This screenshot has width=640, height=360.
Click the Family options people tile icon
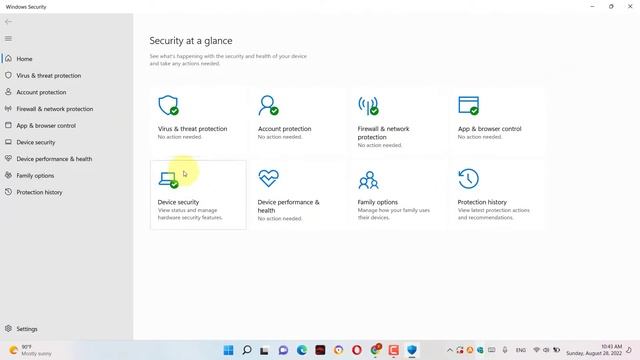pyautogui.click(x=368, y=180)
